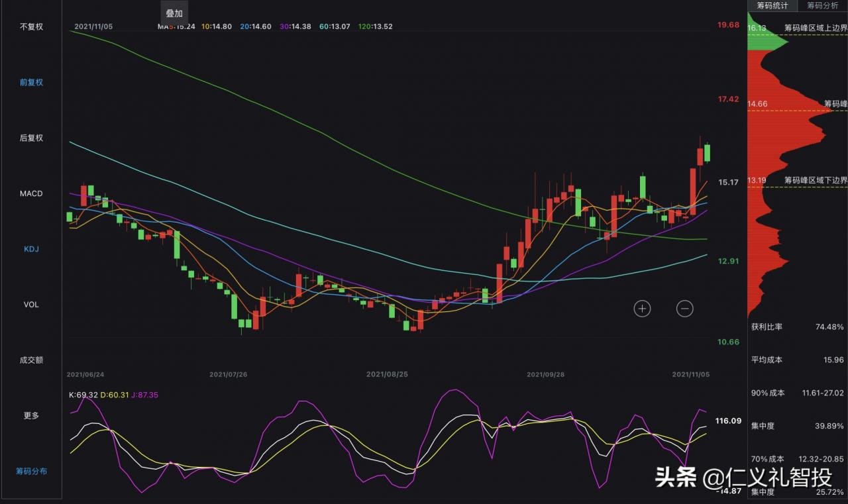This screenshot has width=848, height=504.
Task: Select 前复权 price adjustment option
Action: [x=31, y=83]
